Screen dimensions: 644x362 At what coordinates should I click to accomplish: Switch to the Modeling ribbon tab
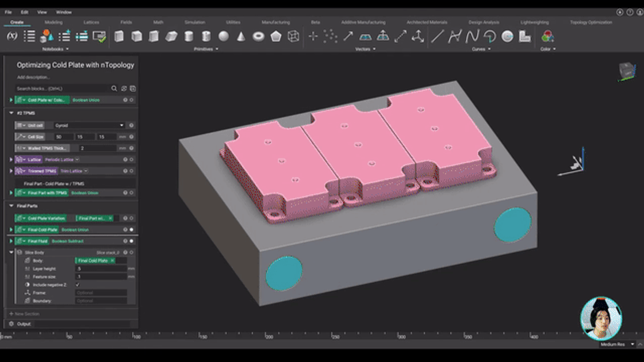click(x=54, y=22)
